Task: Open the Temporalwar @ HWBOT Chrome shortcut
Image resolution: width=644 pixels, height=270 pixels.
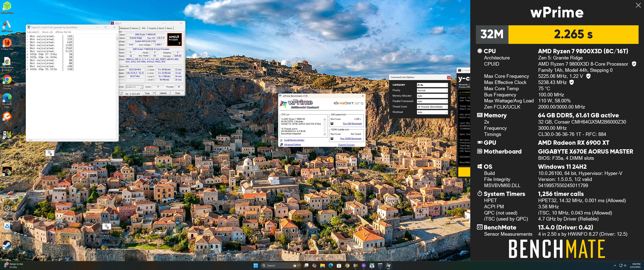Action: (7, 64)
